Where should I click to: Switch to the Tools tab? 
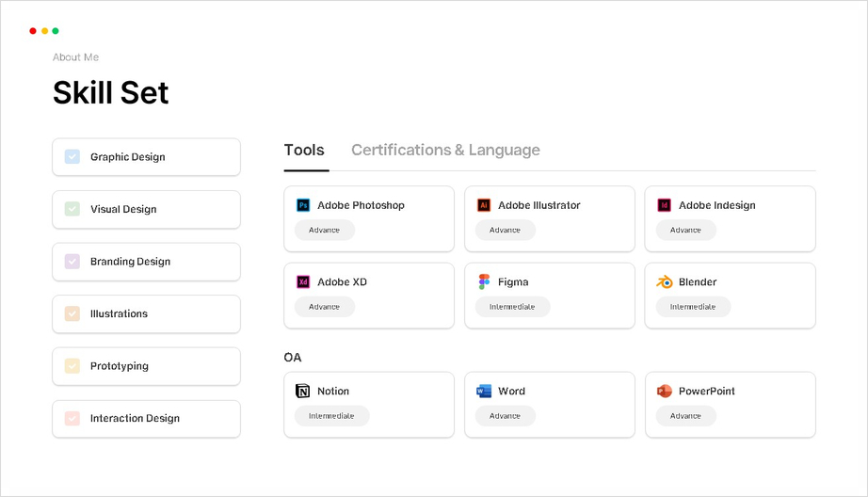tap(304, 150)
